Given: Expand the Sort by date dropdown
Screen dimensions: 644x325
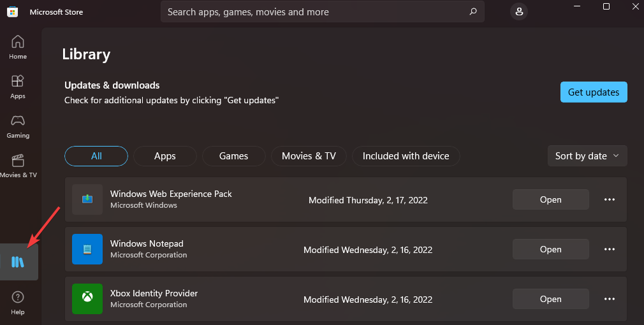Looking at the screenshot, I should tap(587, 156).
